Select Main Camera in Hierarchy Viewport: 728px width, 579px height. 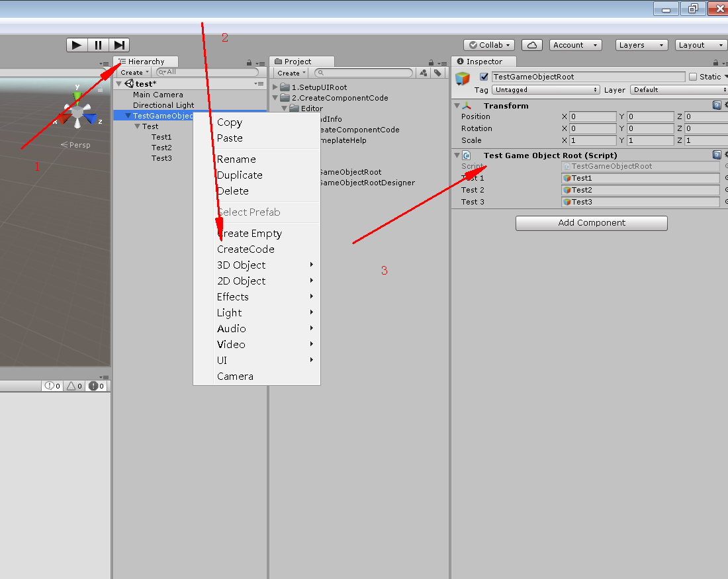[x=158, y=95]
